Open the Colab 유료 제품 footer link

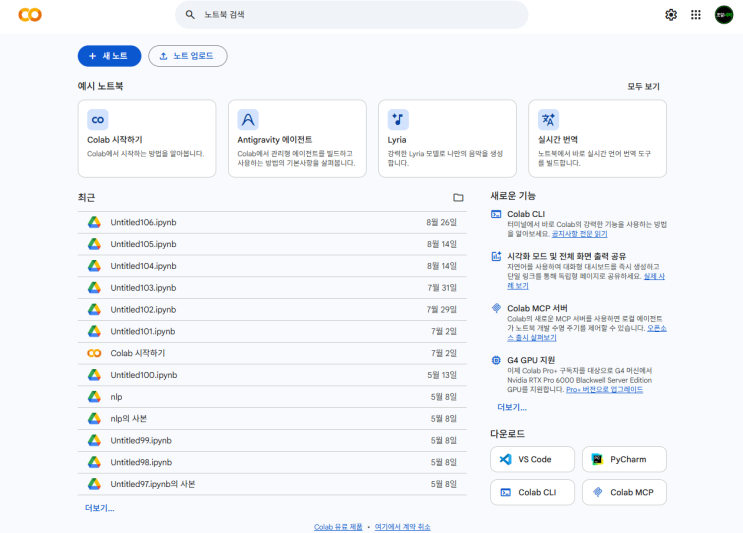click(338, 527)
